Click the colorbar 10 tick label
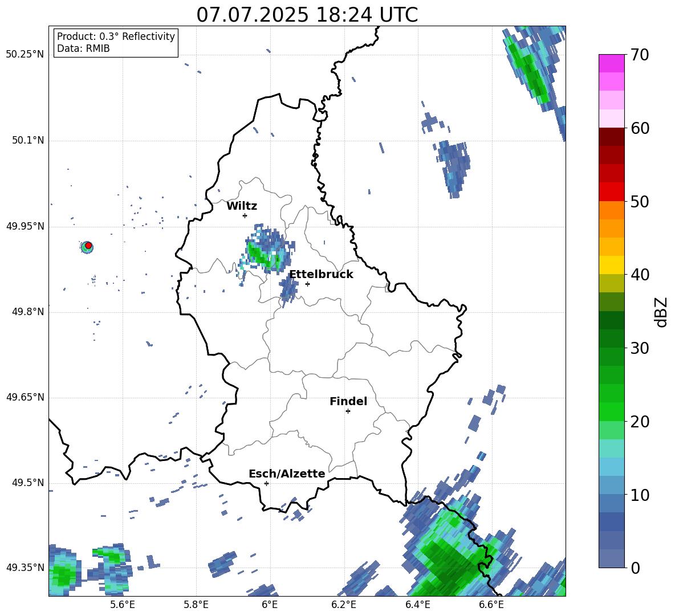 tap(640, 495)
